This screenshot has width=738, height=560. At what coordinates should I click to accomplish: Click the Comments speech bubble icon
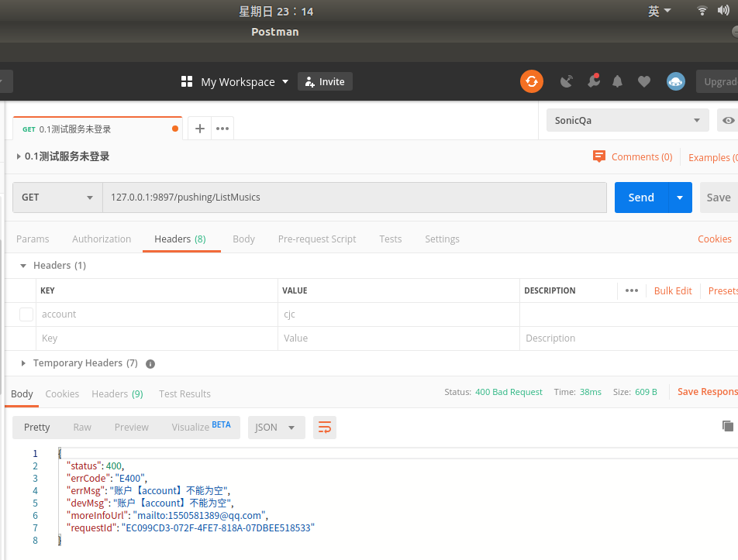598,156
